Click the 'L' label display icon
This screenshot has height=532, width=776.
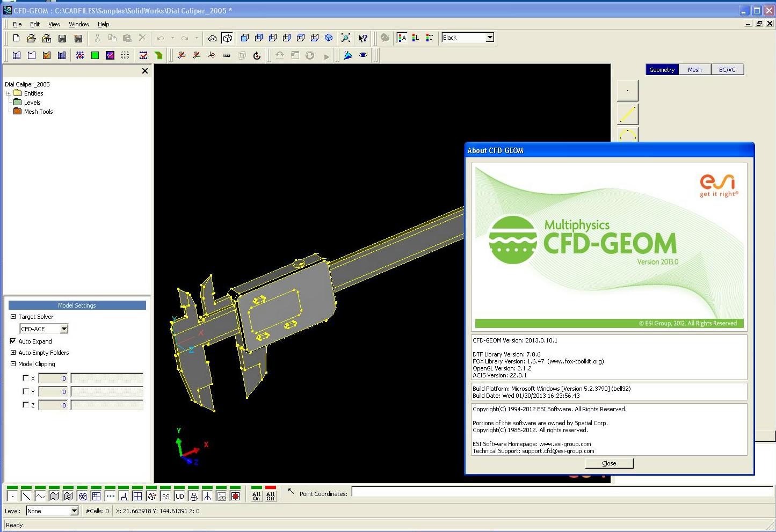416,38
